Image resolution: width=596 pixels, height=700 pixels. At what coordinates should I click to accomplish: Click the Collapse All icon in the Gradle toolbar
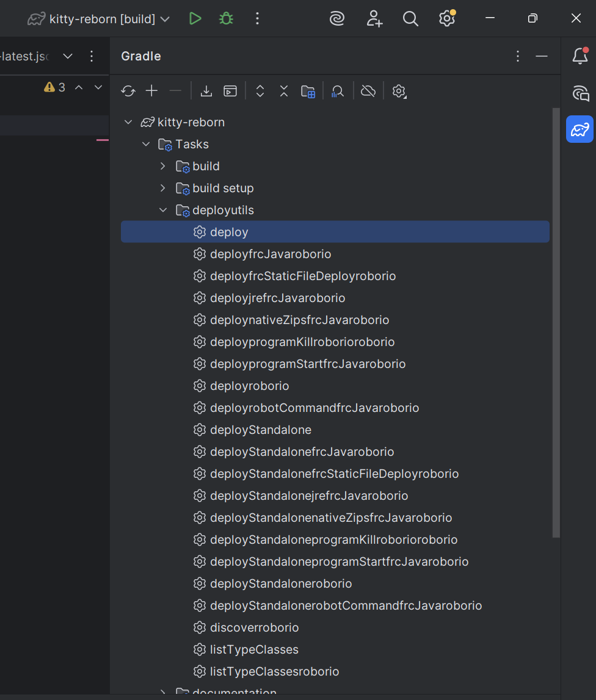[284, 91]
